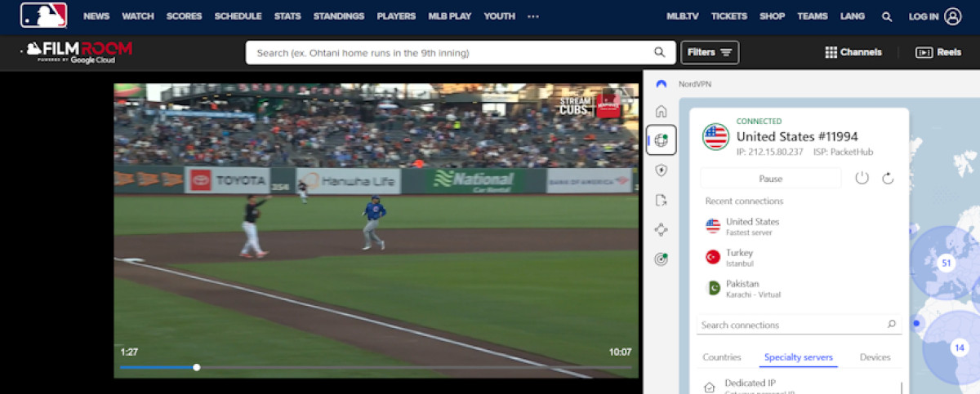This screenshot has width=980, height=394.
Task: Click the Pakistan flag icon
Action: pos(713,288)
